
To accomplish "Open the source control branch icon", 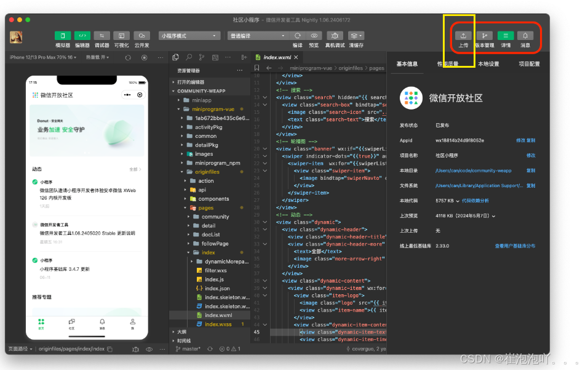I will 202,57.
